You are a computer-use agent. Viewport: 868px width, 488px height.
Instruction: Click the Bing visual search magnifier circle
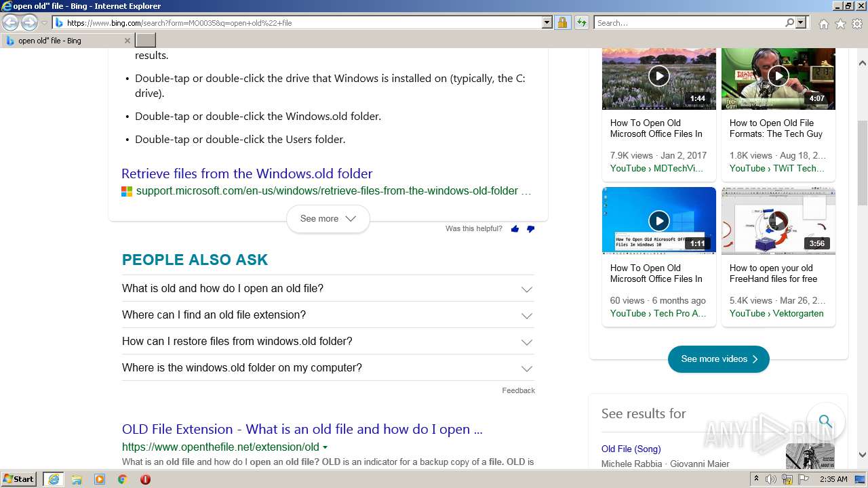pyautogui.click(x=825, y=422)
